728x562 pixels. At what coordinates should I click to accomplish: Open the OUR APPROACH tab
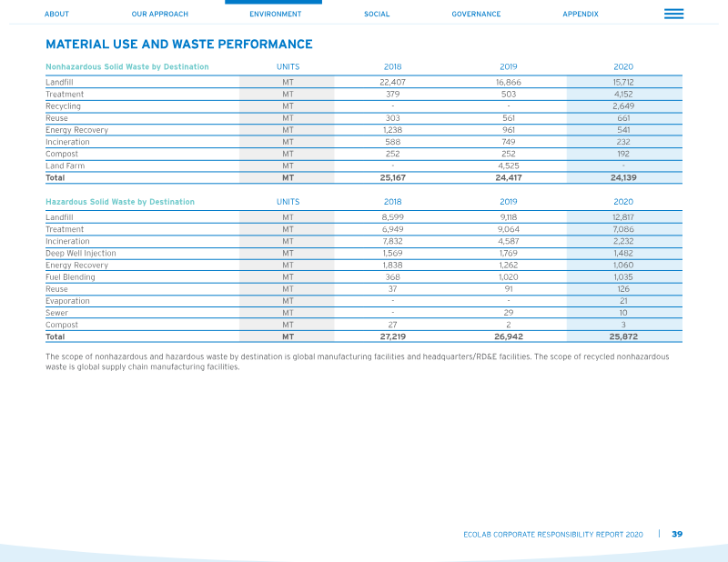160,14
